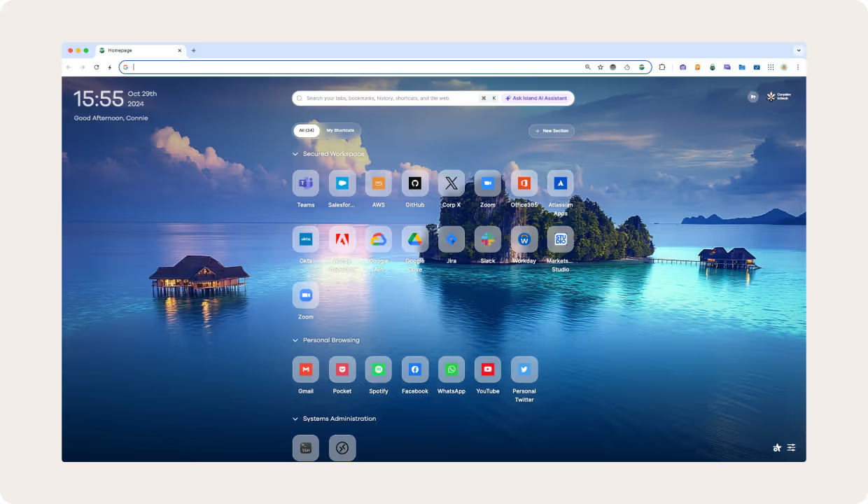Viewport: 868px width, 504px height.
Task: Open the Adobe shortcut
Action: coord(342,239)
